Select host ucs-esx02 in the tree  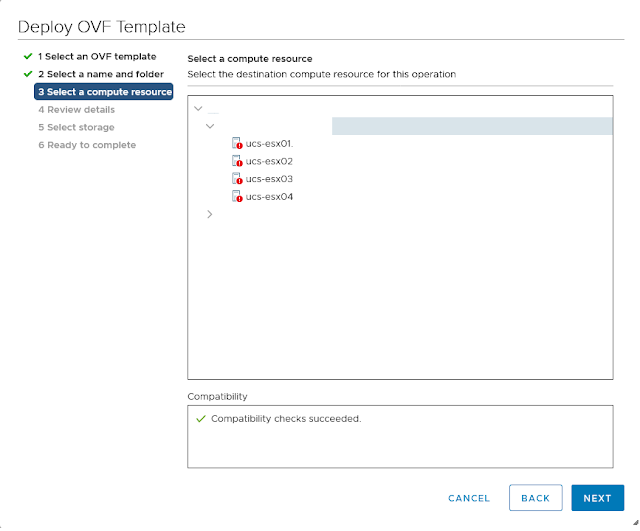click(x=269, y=161)
